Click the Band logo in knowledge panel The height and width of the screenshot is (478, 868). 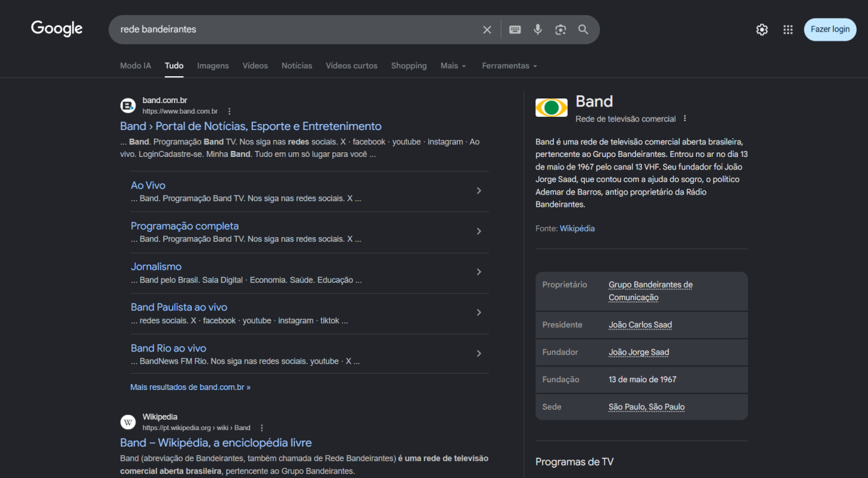[x=551, y=108]
